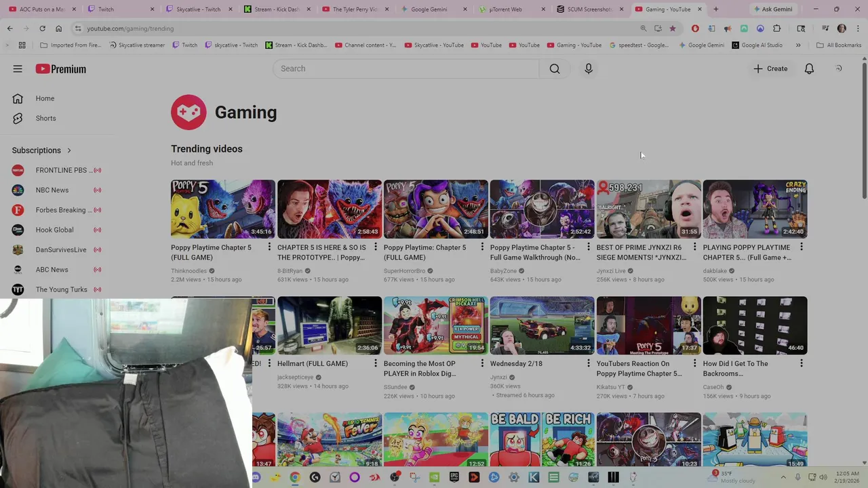Open more options for BabyZone walkthrough video
Screen dimensions: 868x488
coord(589,247)
